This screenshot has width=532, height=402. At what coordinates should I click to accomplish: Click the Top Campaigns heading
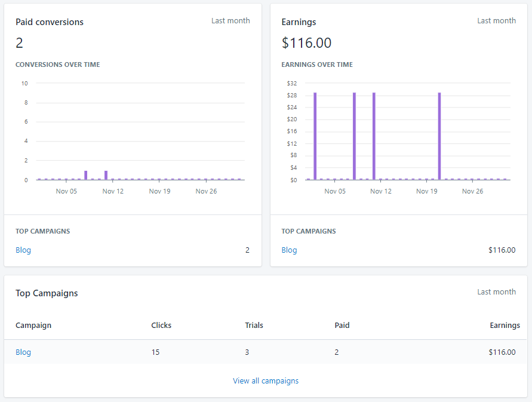coord(47,293)
